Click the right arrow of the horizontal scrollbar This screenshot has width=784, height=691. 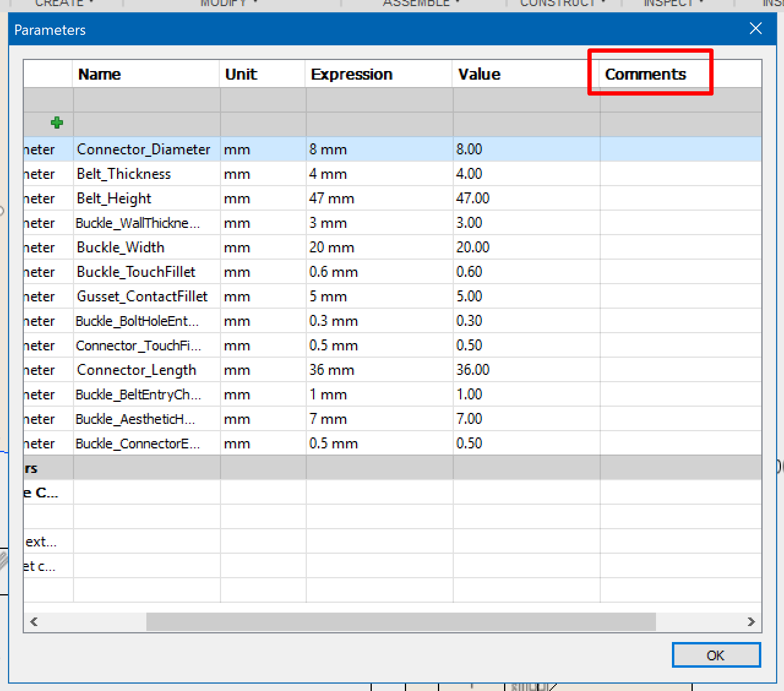751,622
